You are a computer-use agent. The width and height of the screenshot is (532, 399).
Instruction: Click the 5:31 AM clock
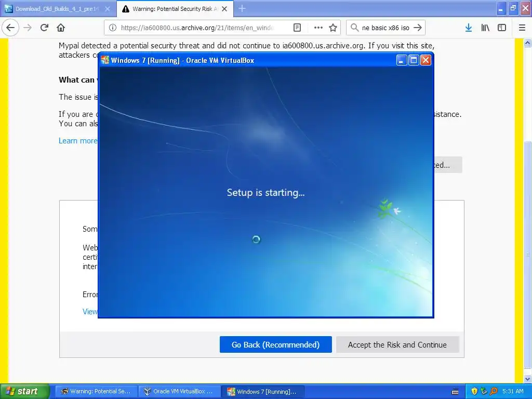coord(513,391)
